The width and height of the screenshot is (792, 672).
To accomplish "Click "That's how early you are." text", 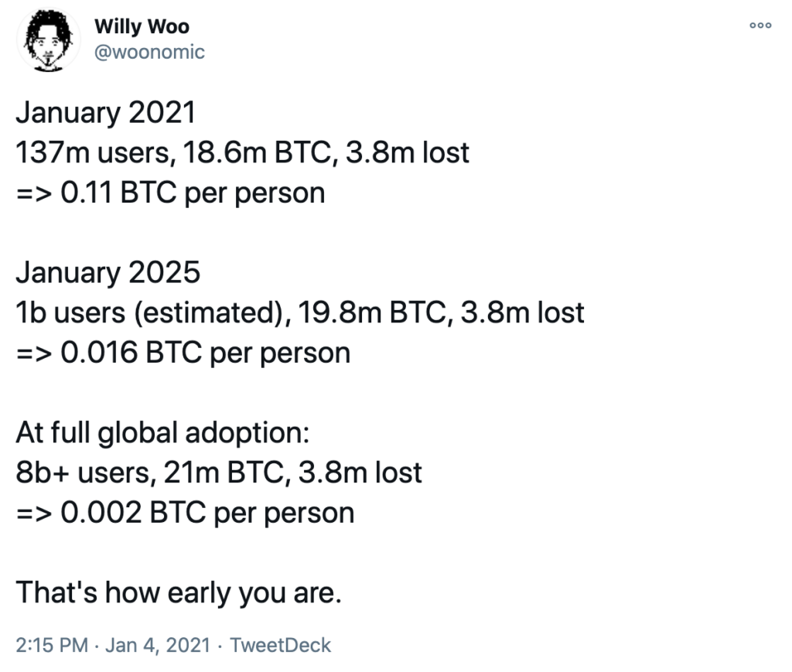I will [x=179, y=592].
